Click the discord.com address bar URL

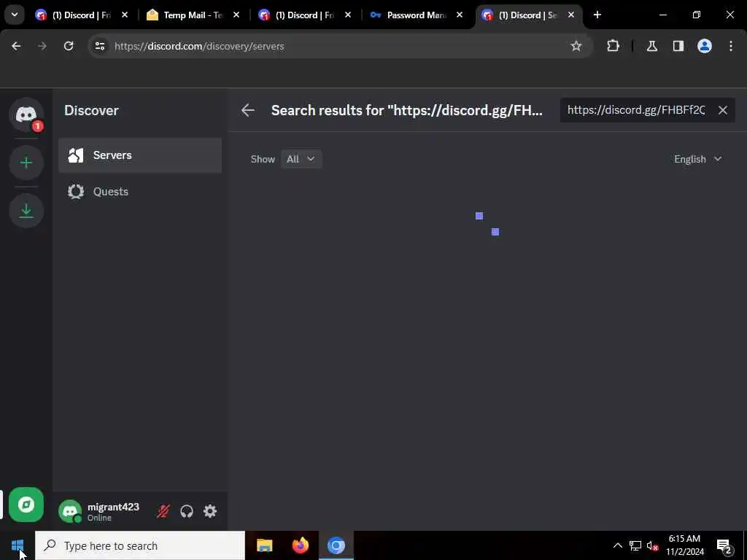[199, 46]
